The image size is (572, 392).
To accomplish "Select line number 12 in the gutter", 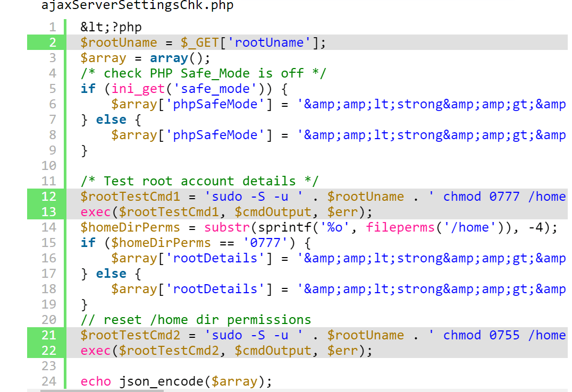I will [x=49, y=197].
